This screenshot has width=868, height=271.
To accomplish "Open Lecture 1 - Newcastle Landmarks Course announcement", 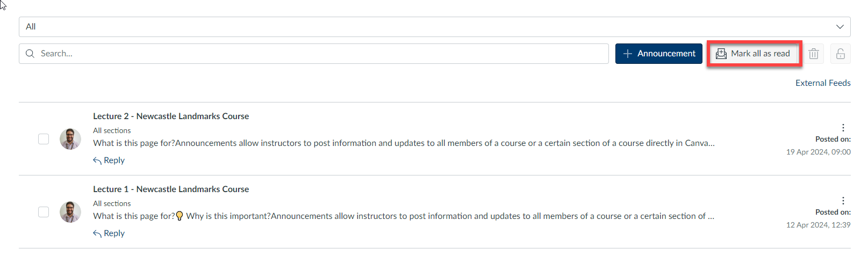I will click(171, 189).
